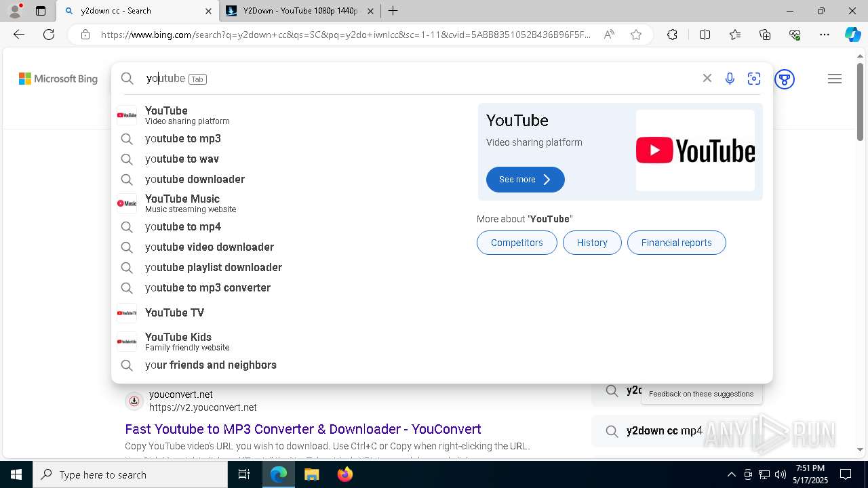
Task: Click Feedback on these suggestions
Action: click(701, 394)
